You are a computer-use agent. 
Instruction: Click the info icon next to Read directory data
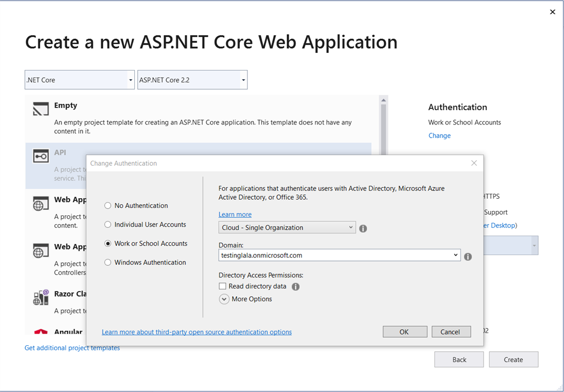(x=296, y=287)
